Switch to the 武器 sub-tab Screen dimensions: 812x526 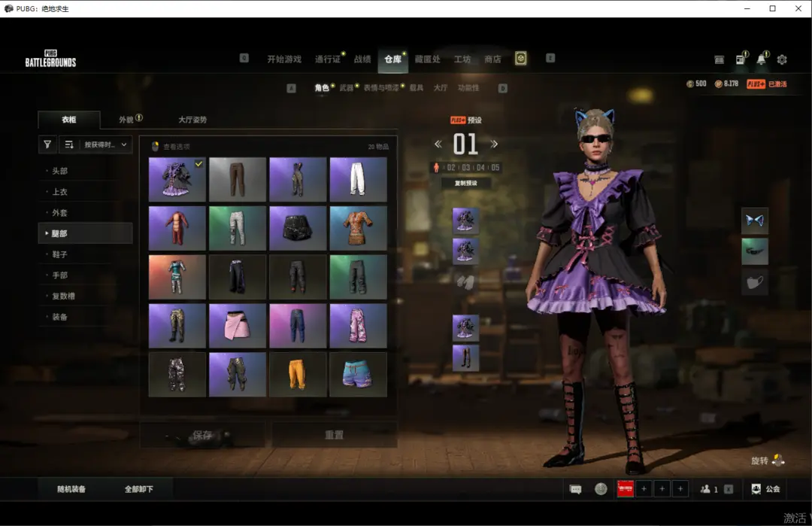click(347, 87)
